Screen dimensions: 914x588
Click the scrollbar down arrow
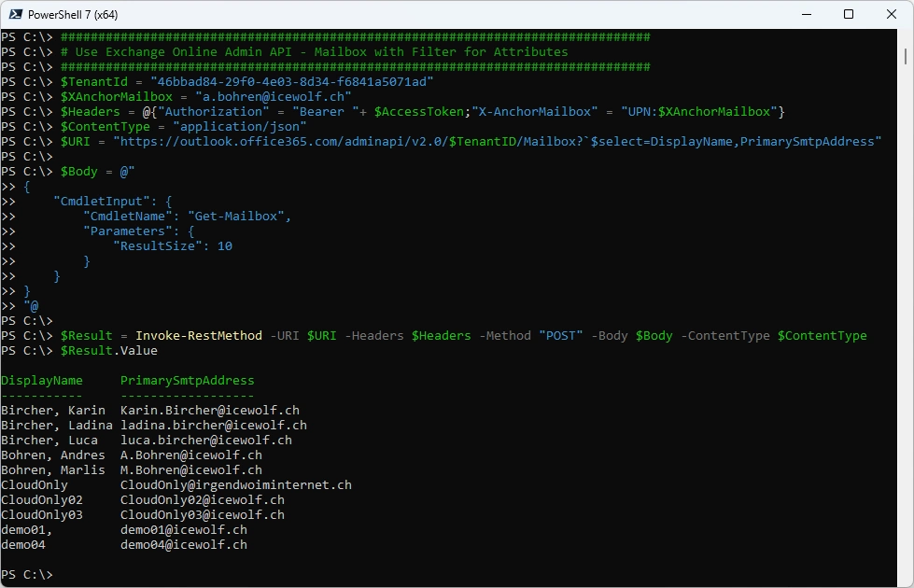906,580
